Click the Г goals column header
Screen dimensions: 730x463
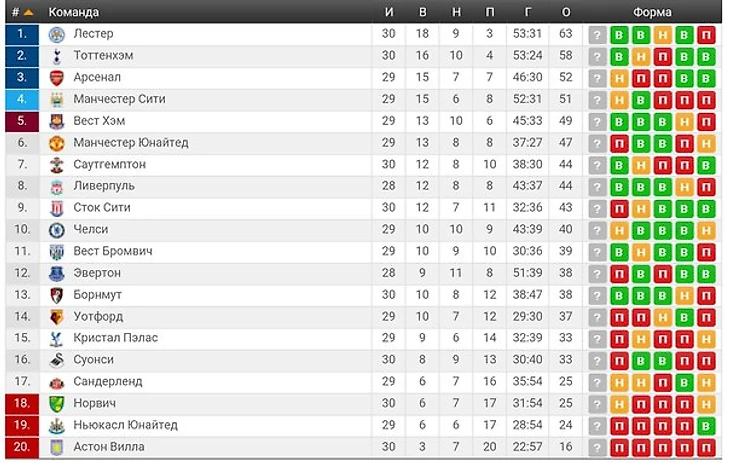(527, 12)
